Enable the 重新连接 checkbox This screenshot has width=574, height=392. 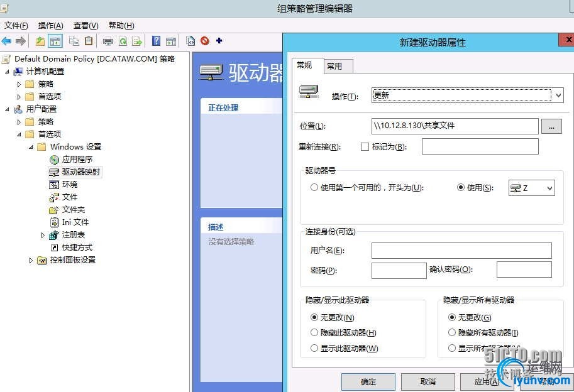pos(365,146)
